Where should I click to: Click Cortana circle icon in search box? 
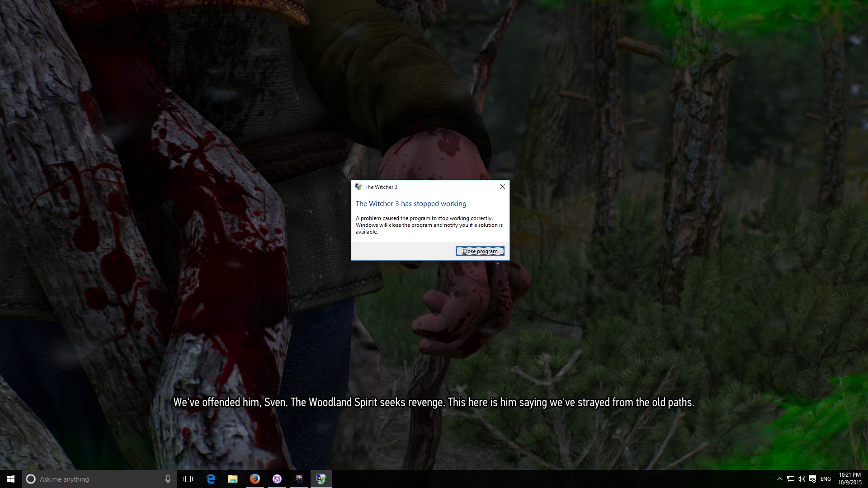[30, 479]
